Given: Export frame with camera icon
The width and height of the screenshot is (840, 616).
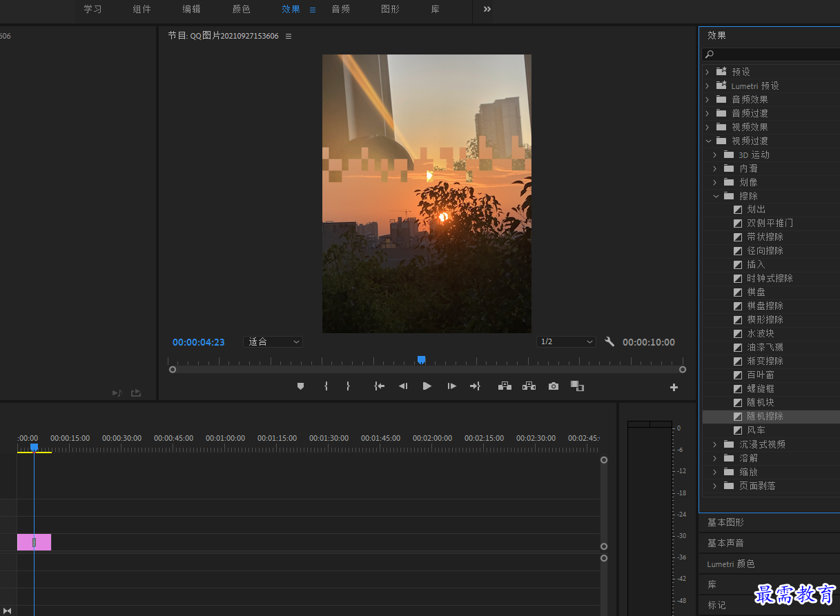Looking at the screenshot, I should pyautogui.click(x=554, y=386).
